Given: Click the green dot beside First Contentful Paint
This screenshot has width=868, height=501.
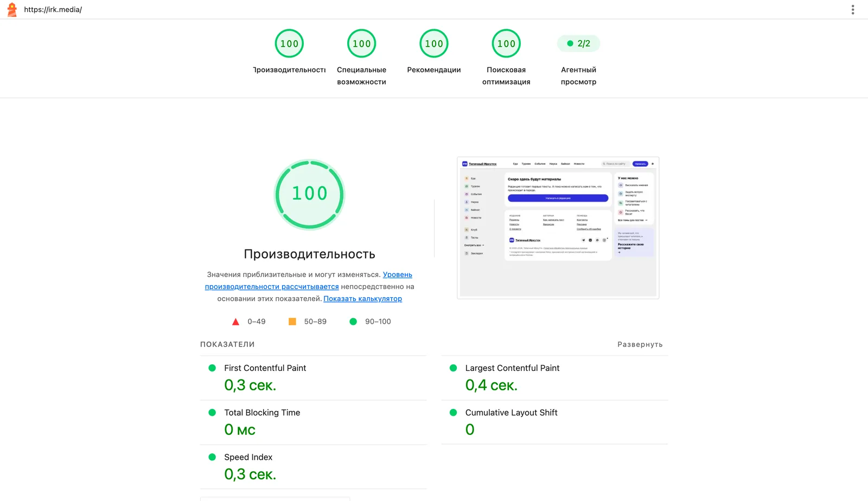Looking at the screenshot, I should pyautogui.click(x=212, y=368).
